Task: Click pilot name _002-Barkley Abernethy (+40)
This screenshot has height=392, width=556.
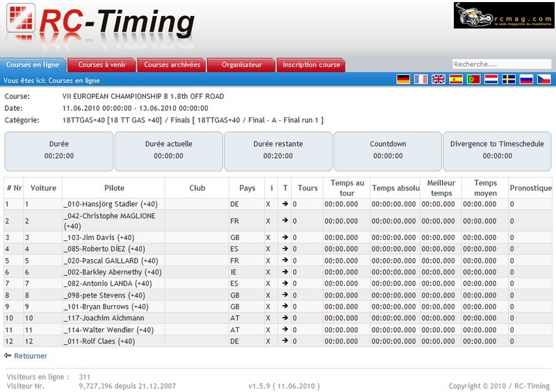Action: 113,272
